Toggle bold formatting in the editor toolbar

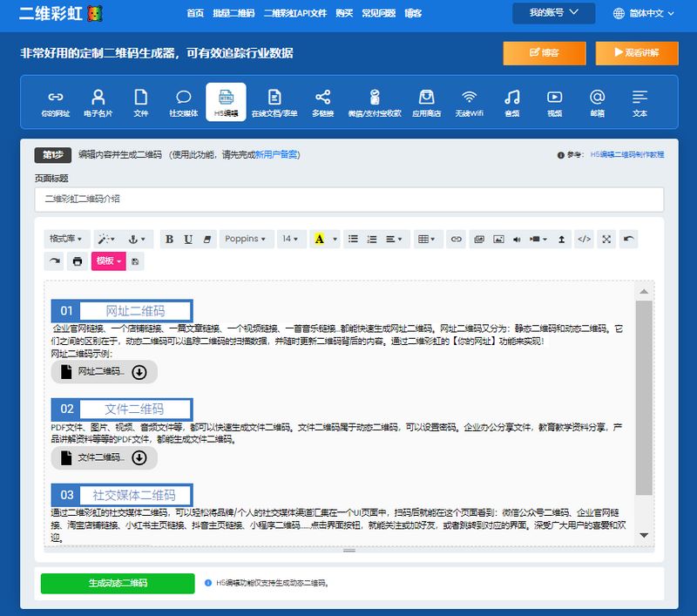[x=169, y=239]
